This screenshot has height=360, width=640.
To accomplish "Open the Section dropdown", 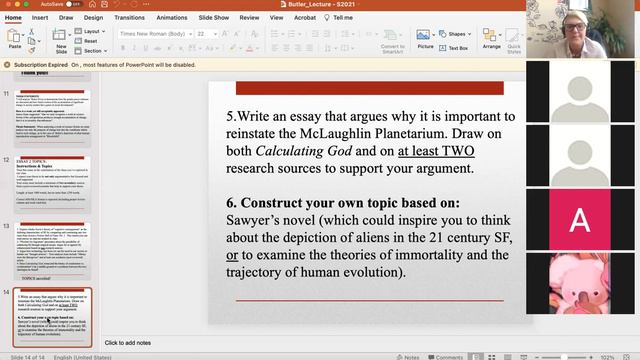I will (91, 51).
